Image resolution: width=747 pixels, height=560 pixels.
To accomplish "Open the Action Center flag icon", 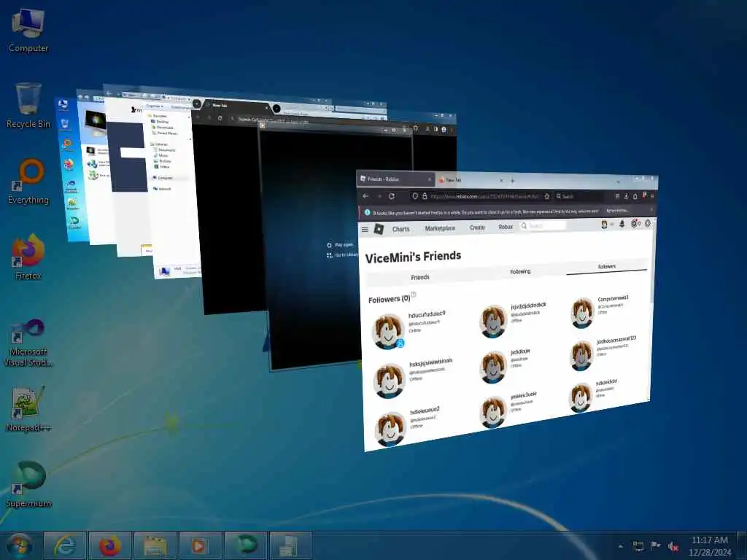I will (x=656, y=546).
